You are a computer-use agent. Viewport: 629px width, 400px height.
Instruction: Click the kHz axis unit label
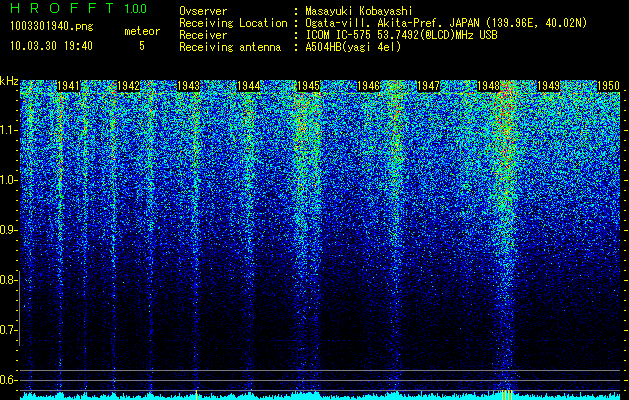[x=9, y=81]
